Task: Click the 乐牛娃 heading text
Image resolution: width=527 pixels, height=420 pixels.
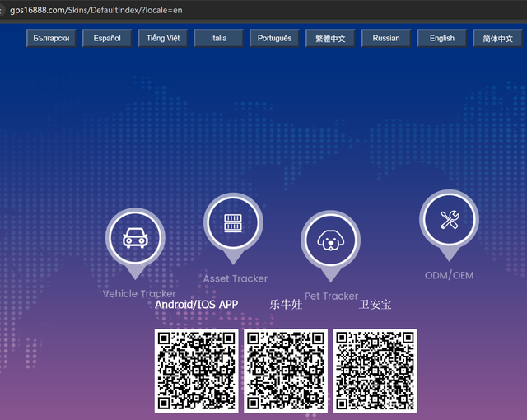Action: 286,305
